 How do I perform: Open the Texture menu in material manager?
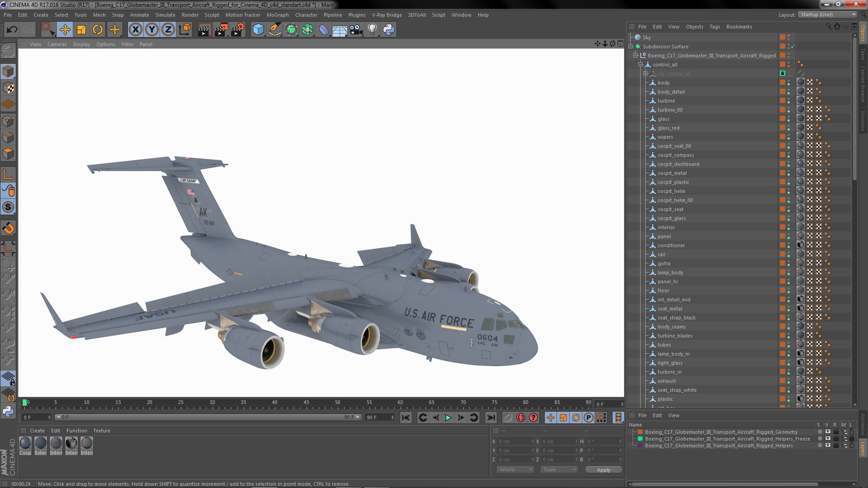102,431
